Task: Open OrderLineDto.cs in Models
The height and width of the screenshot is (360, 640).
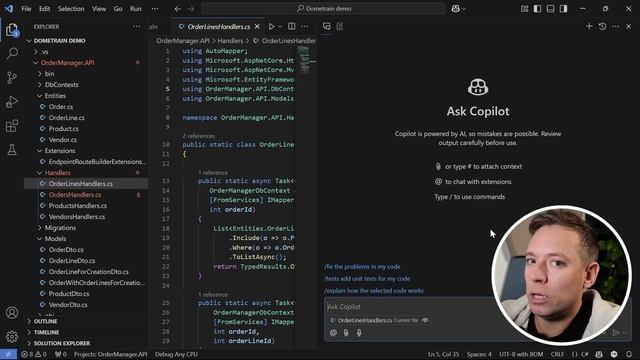Action: coord(72,261)
